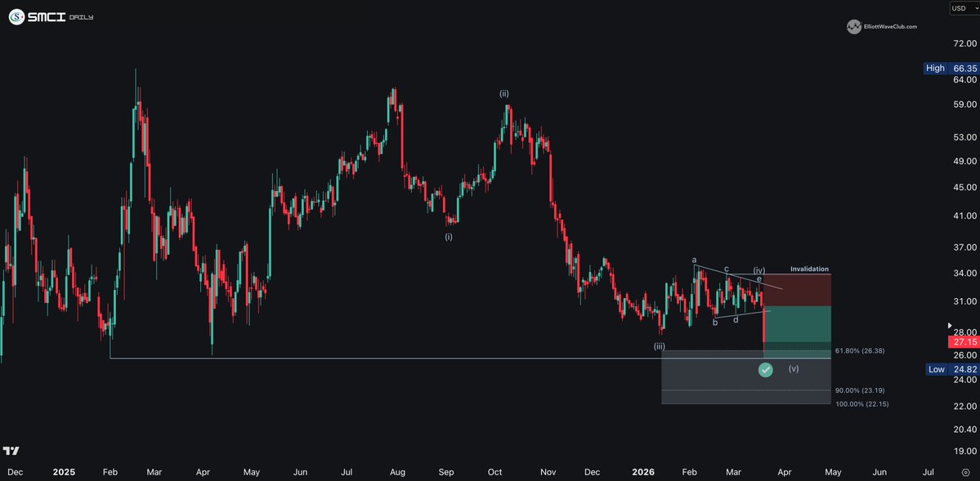
Task: Click the 61.80% (26.38) Fibonacci label
Action: point(860,350)
